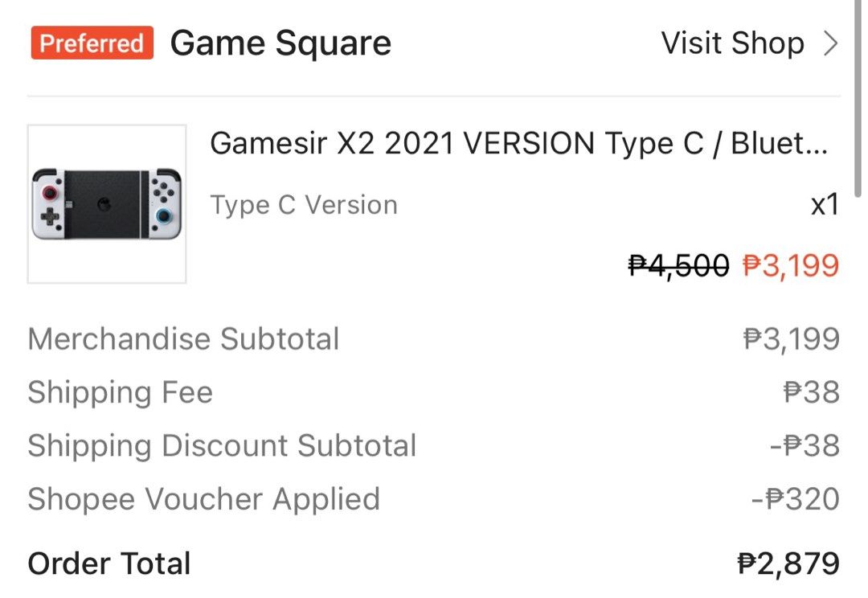
Task: Click the -₱320 voucher discount amount
Action: tap(795, 499)
